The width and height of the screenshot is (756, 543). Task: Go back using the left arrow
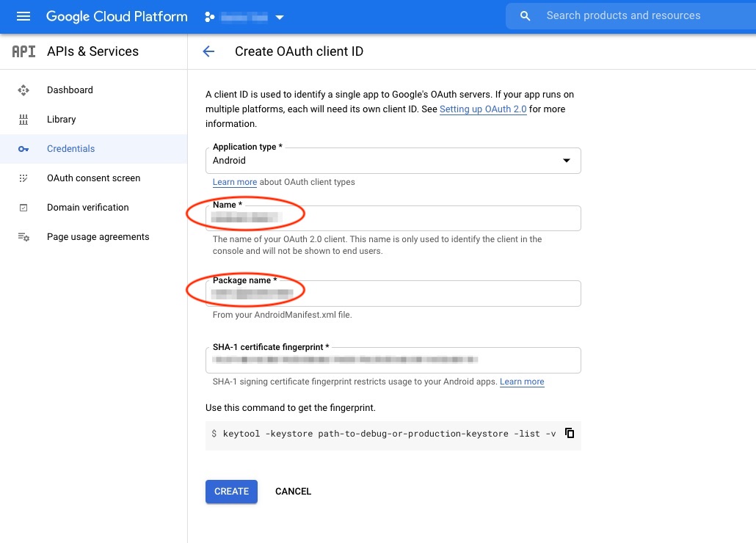tap(208, 51)
